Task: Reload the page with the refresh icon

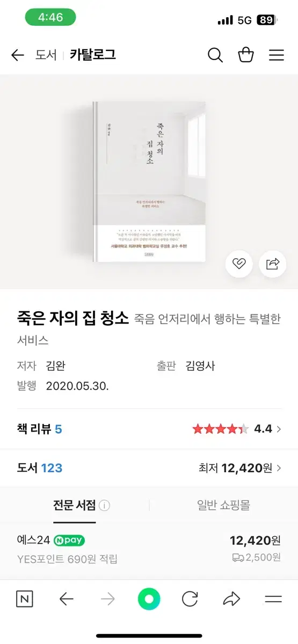Action: 190,599
